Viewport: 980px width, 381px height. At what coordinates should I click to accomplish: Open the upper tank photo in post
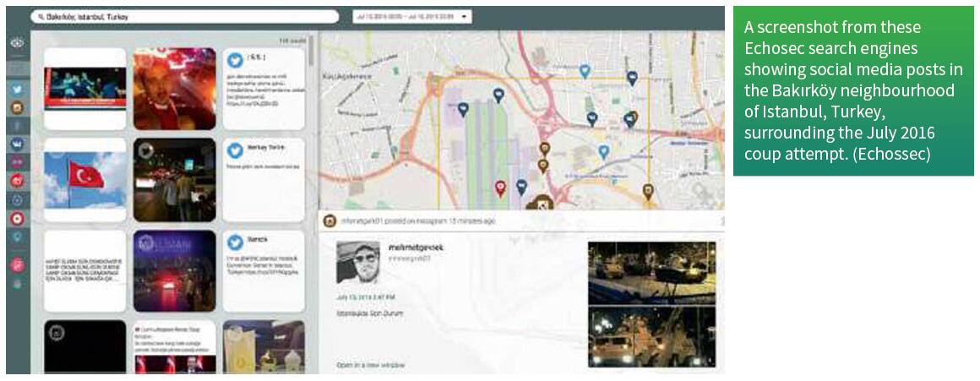(652, 272)
